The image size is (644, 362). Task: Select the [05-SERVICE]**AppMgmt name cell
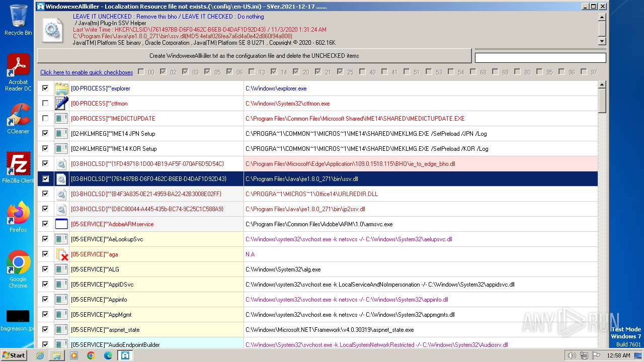(x=156, y=315)
